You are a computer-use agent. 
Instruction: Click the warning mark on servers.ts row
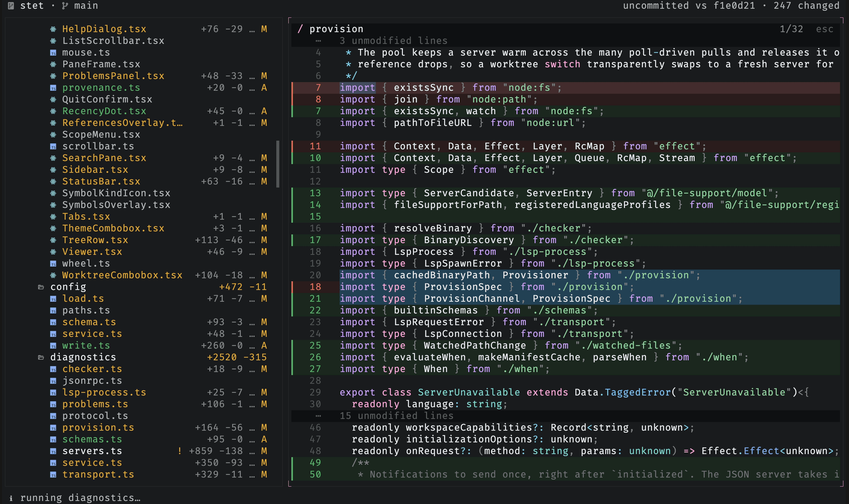(179, 451)
